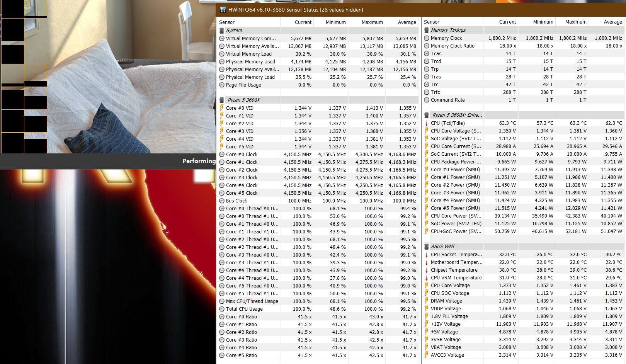Select the AVCC3 Voltage row
626x364 pixels.
524,355
